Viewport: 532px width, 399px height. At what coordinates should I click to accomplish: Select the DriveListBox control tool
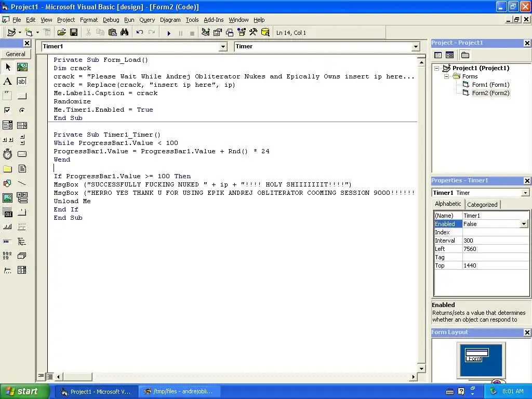tap(22, 154)
